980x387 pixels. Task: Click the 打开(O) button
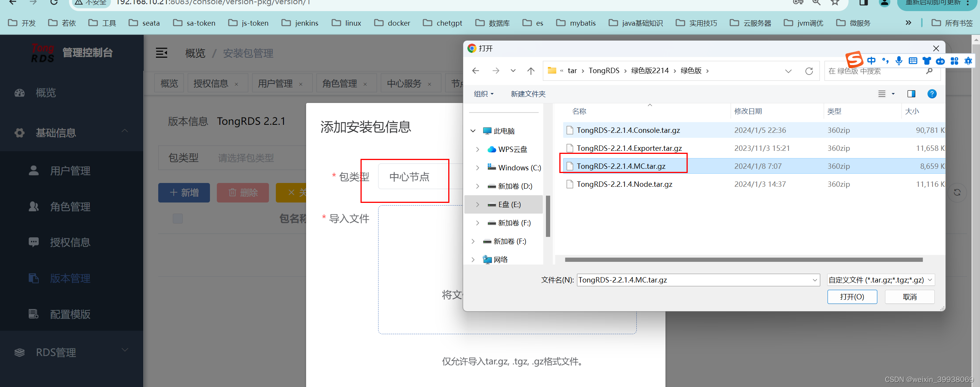[x=852, y=297]
